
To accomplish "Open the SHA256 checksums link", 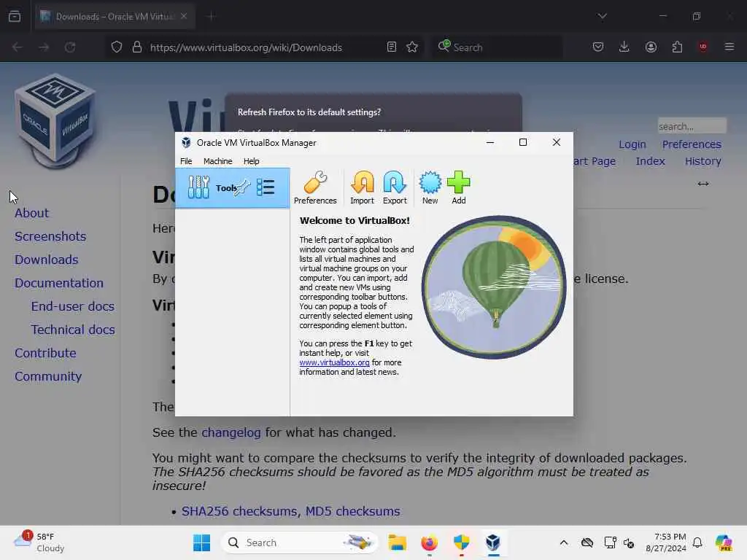I will coord(239,511).
